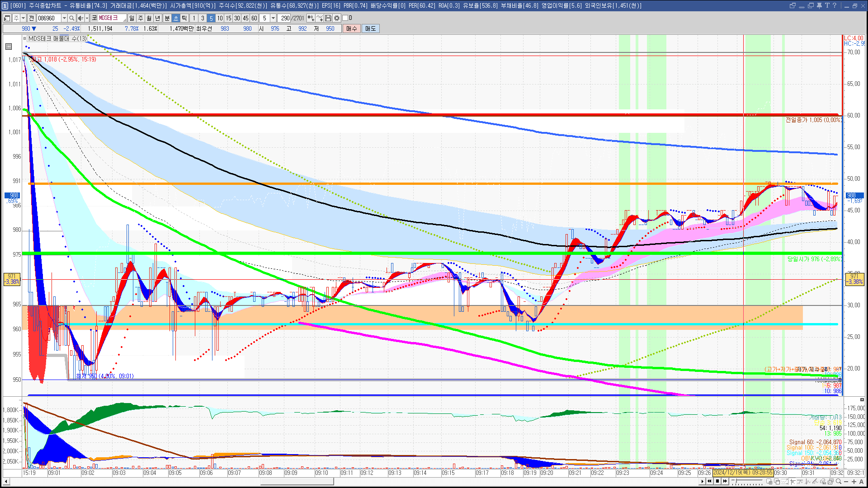
Task: Select the 초 (seconds) period toggle
Action: 176,18
